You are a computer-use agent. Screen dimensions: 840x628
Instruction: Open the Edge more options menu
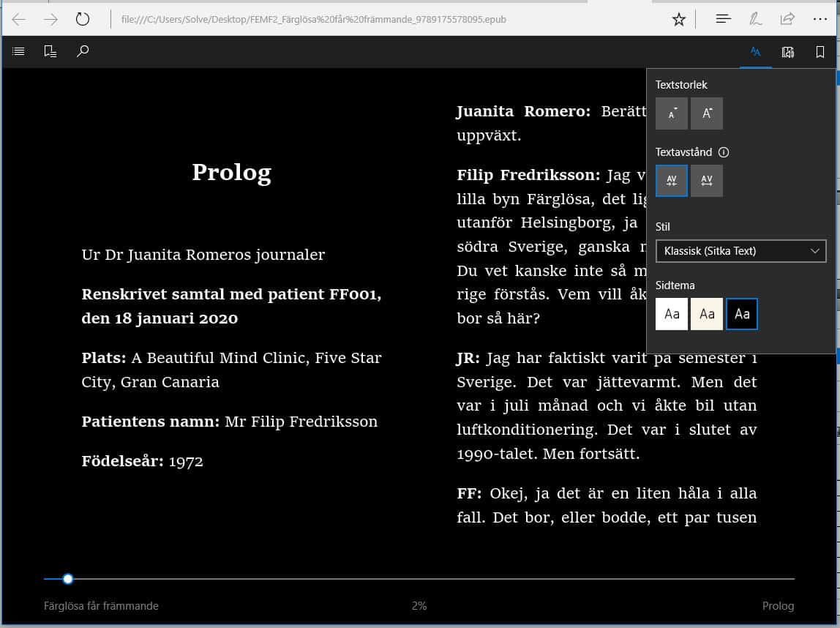820,19
